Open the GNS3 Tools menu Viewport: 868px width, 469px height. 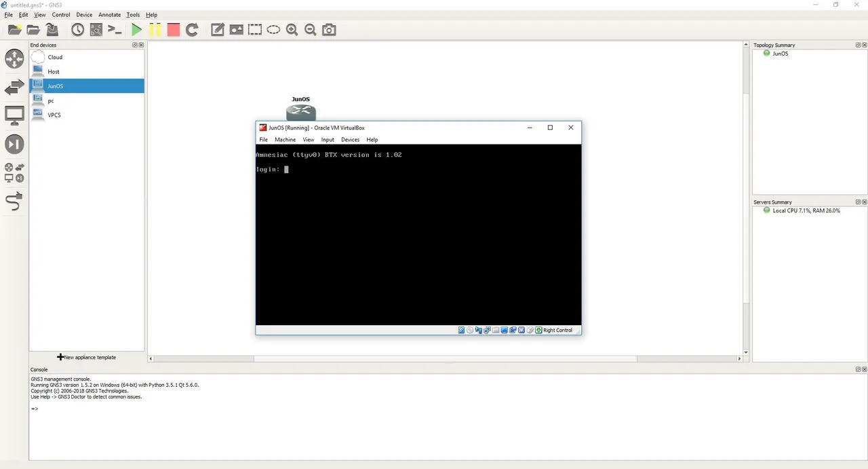click(x=133, y=14)
